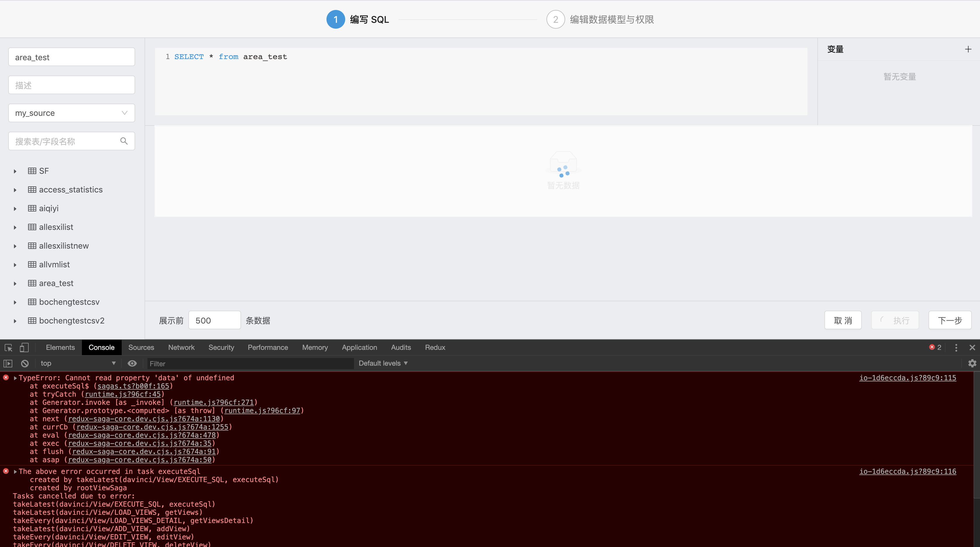The width and height of the screenshot is (980, 547).
Task: Toggle the live expression eye icon
Action: point(132,363)
